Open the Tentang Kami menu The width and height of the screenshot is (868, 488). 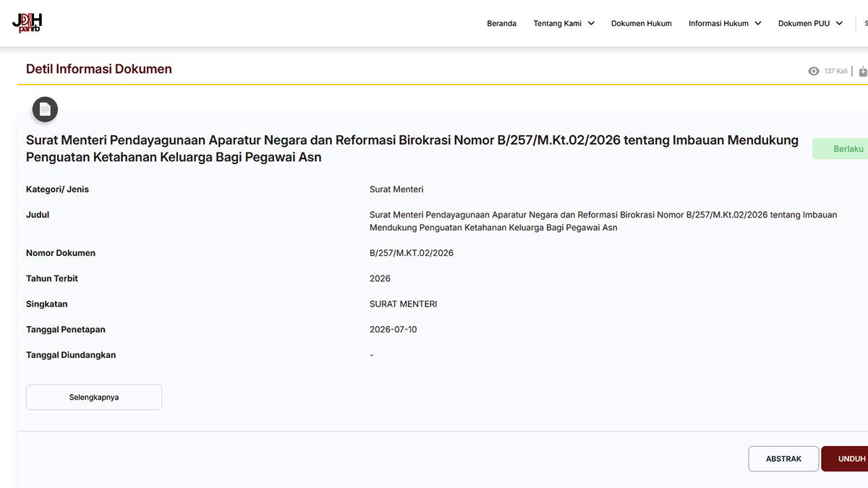558,23
